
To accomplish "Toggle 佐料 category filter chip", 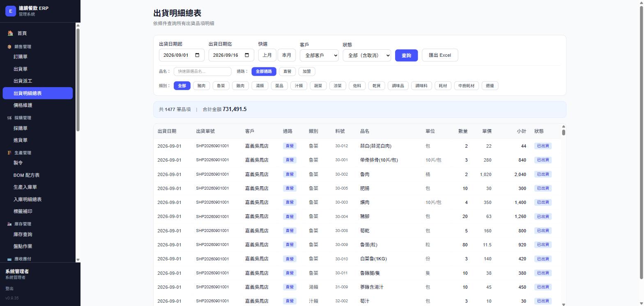I will click(x=357, y=86).
